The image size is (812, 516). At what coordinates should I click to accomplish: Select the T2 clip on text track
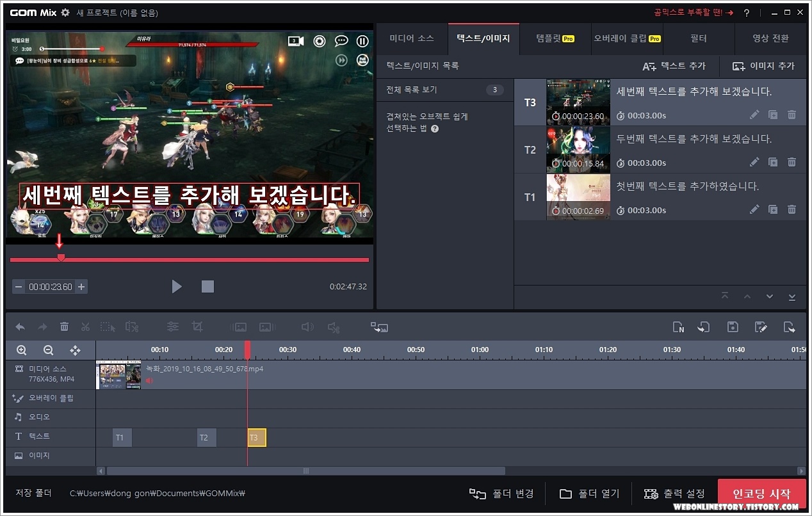point(206,438)
